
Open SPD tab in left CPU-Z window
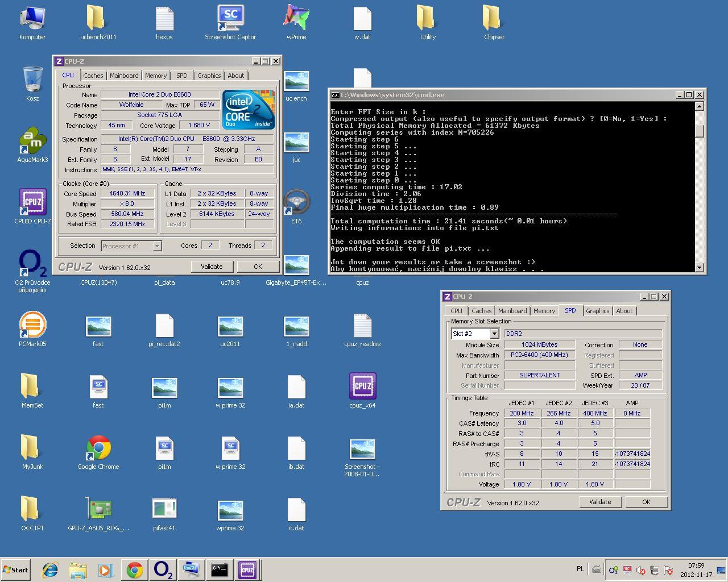point(182,76)
